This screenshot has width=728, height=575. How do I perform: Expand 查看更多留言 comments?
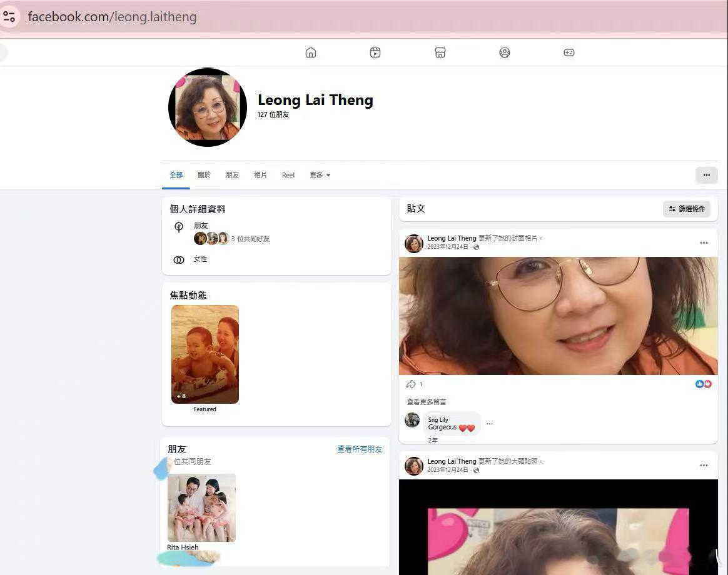(426, 402)
